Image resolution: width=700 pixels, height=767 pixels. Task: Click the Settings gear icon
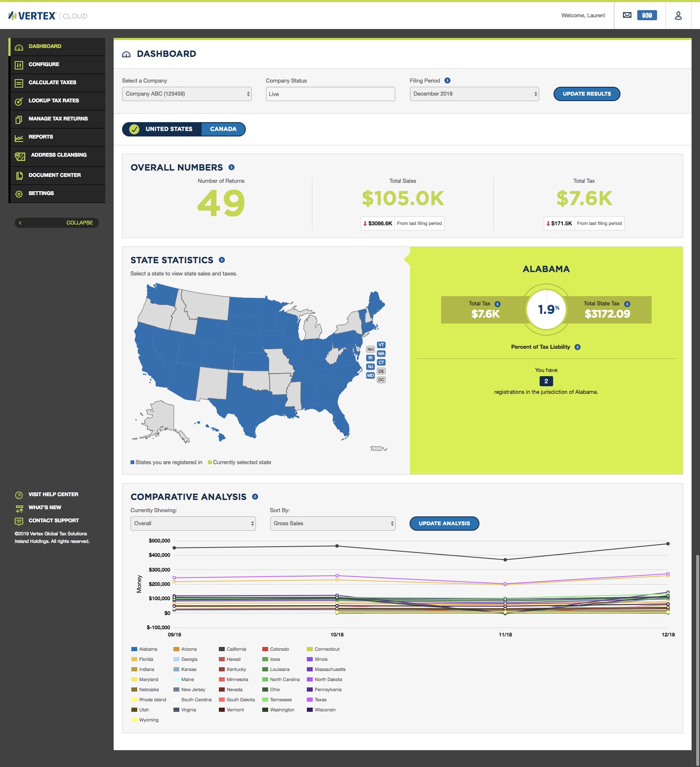pos(19,194)
